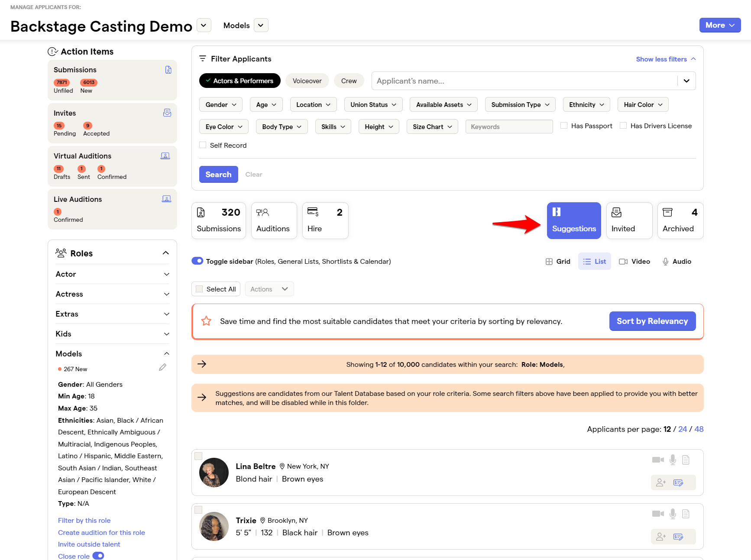
Task: Click the Sort by Relevancy button
Action: click(x=652, y=321)
